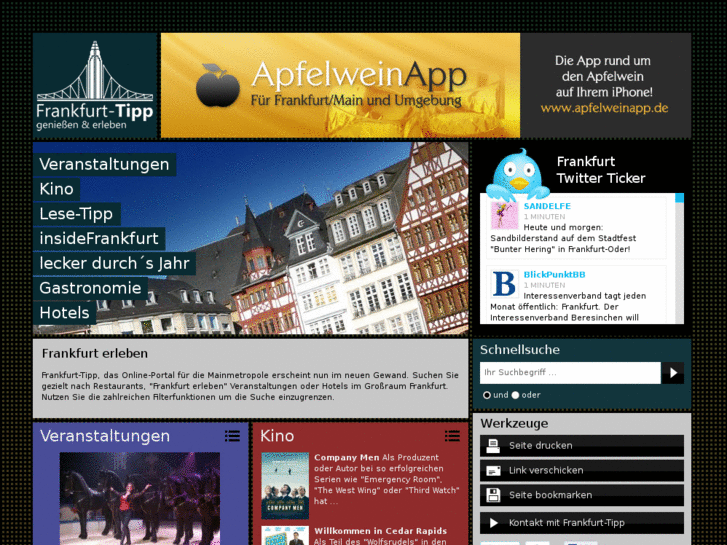
Task: Click the printer icon for Seite drucken
Action: [x=493, y=446]
